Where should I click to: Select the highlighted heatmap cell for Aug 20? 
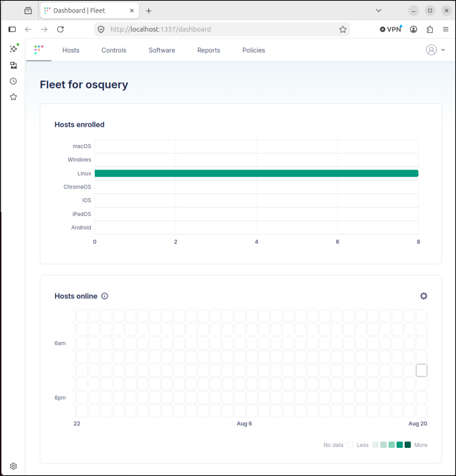[422, 370]
